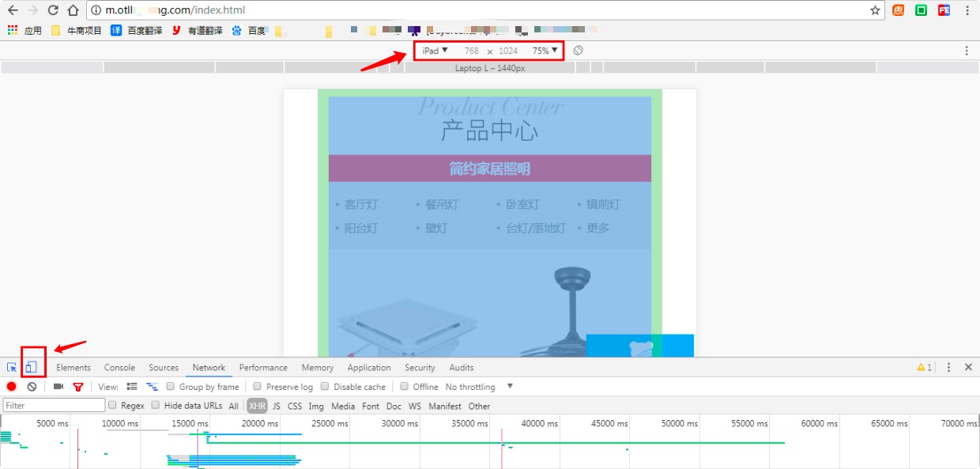Viewport: 980px width, 469px height.
Task: Open the Apps shortcut in bookmarks bar
Action: point(24,31)
